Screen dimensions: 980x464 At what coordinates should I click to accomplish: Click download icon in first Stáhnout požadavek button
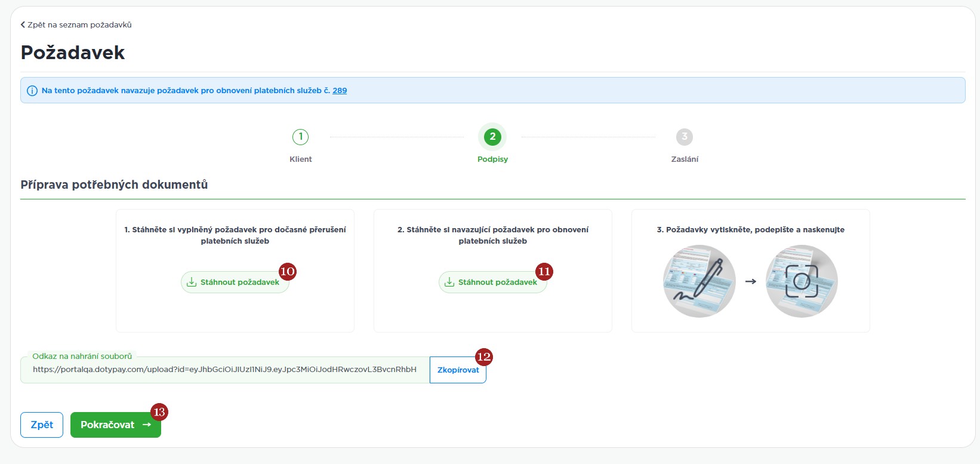tap(192, 282)
